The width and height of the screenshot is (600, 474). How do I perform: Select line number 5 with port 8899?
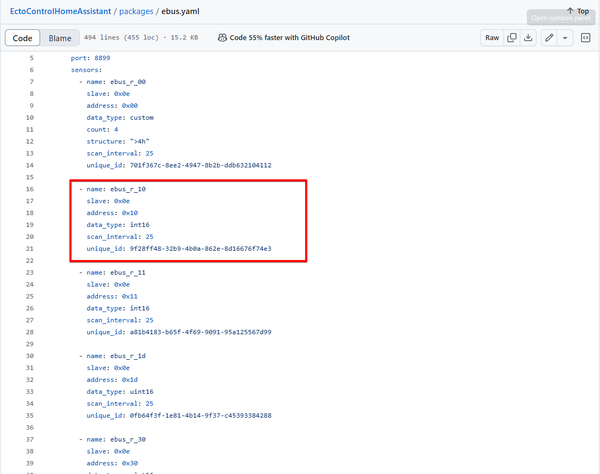30,58
